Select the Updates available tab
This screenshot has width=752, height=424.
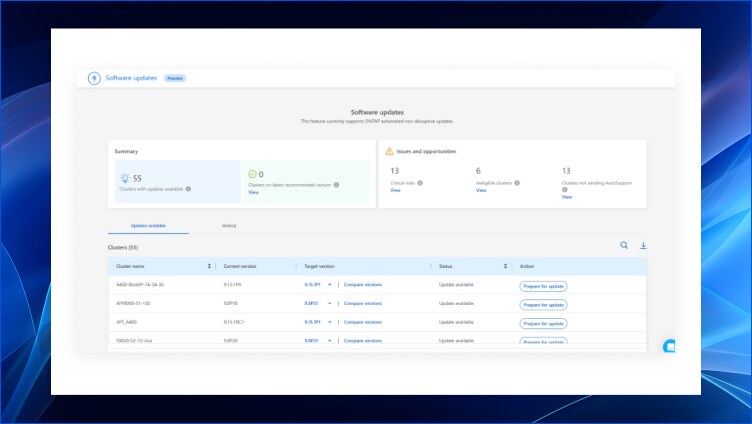pos(148,225)
